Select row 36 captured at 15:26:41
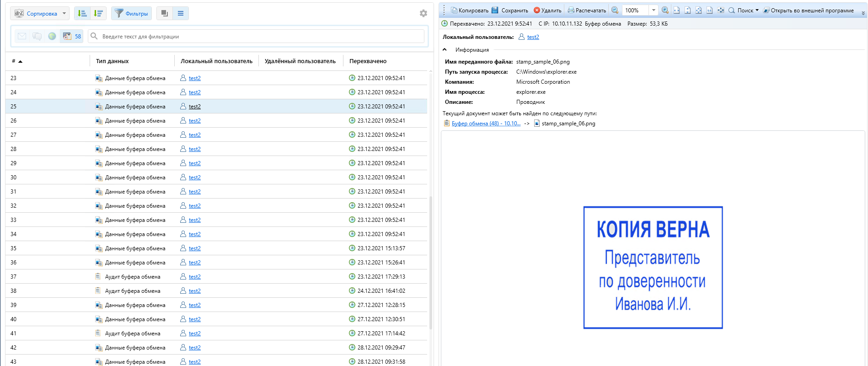The image size is (868, 366). [x=216, y=262]
